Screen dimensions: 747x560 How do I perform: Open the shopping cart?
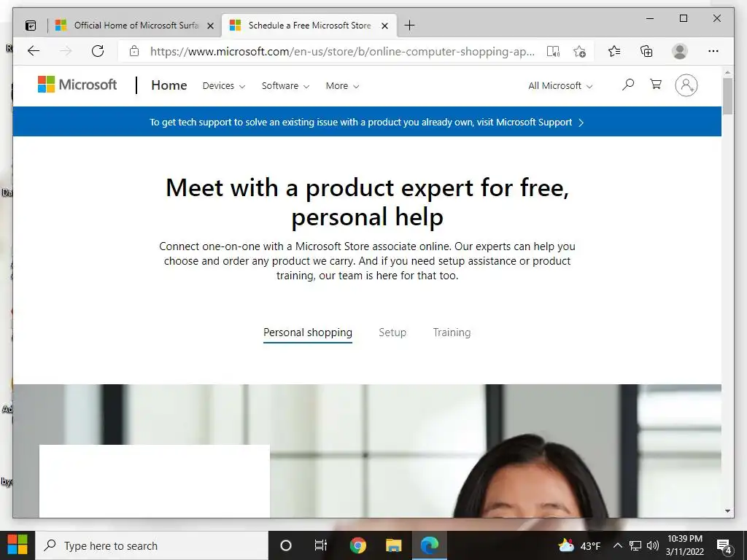(x=656, y=85)
